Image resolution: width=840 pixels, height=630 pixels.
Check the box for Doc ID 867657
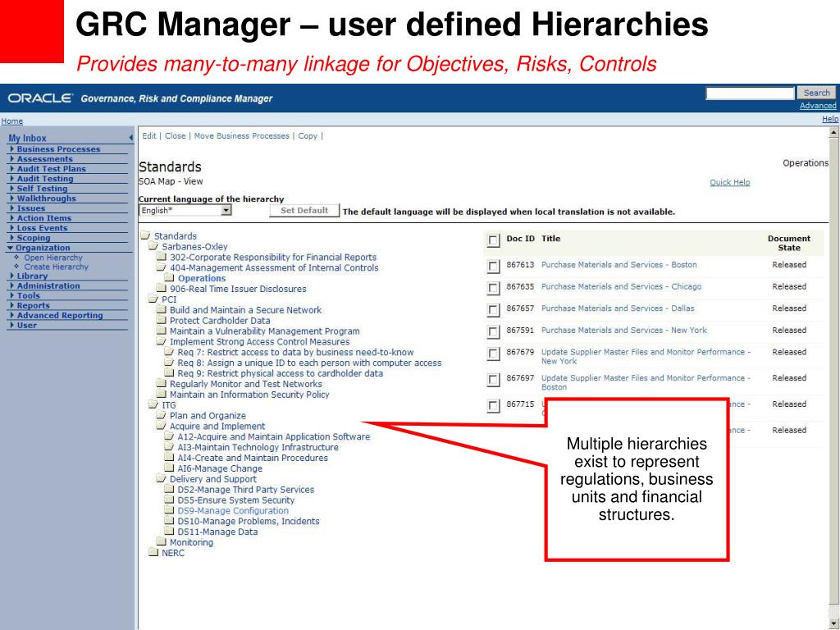[493, 310]
